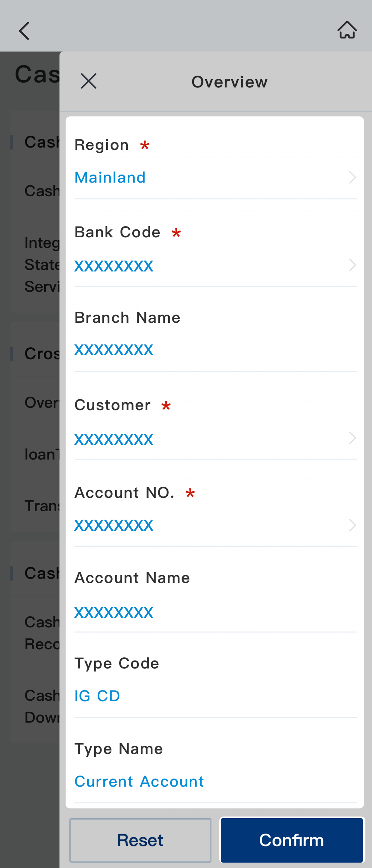The height and width of the screenshot is (868, 372).
Task: Expand the Customer chevron
Action: 353,438
